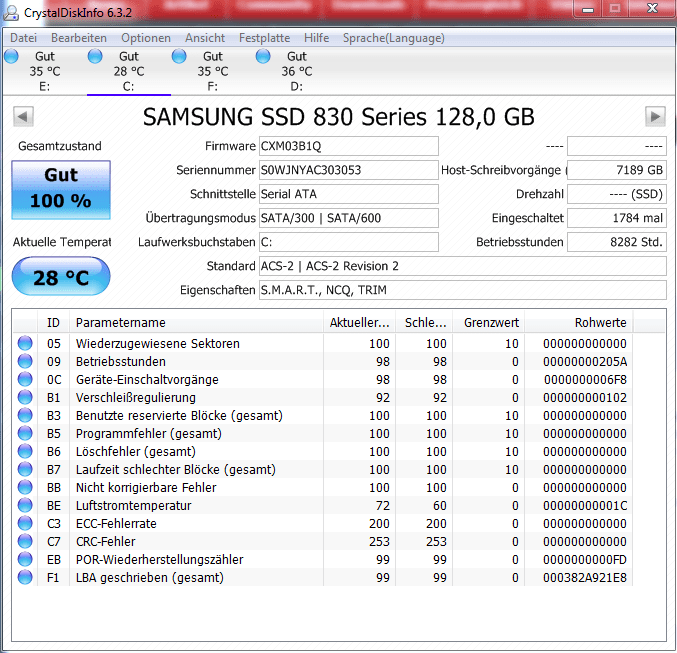This screenshot has height=653, width=677.
Task: Click the Firmware field CXM03B1Q
Action: pos(349,146)
